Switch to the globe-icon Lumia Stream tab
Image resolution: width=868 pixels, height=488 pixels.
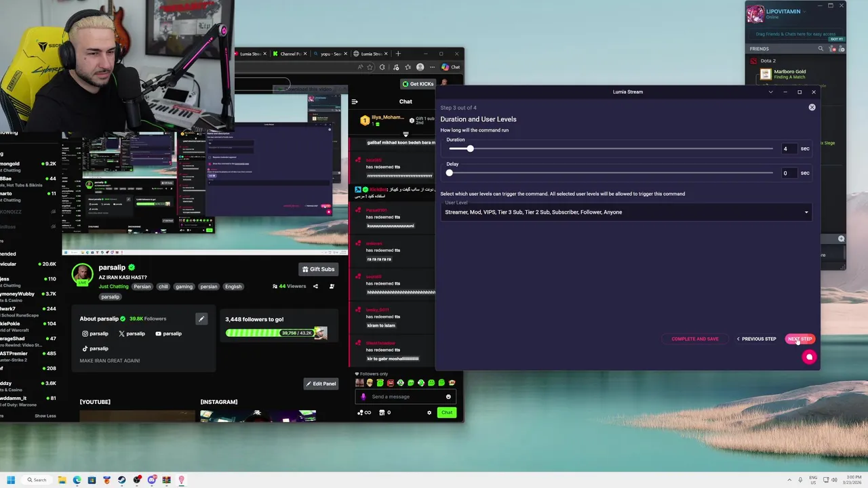[x=371, y=54]
